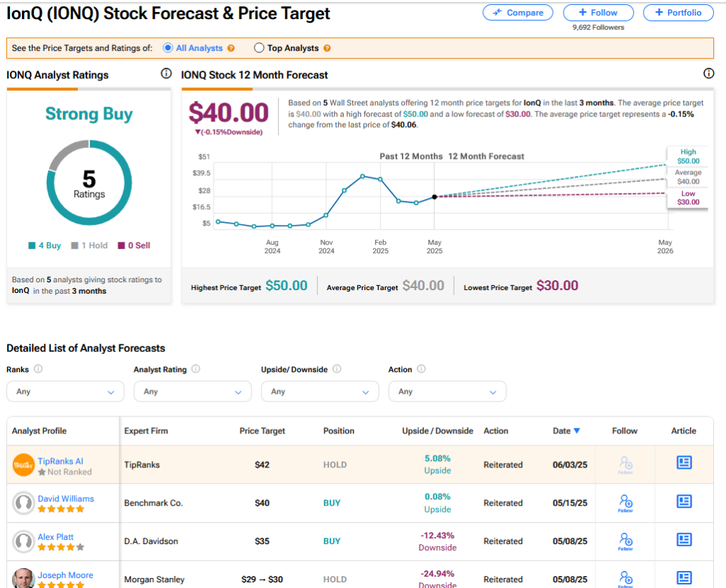
Task: Click the D.A. Davidson firm cell
Action: [151, 541]
